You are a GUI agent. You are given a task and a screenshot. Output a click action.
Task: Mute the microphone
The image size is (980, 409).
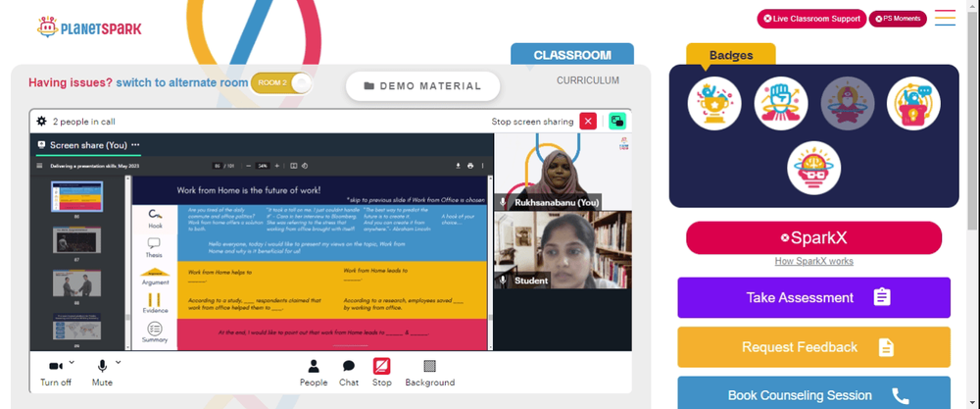[102, 373]
